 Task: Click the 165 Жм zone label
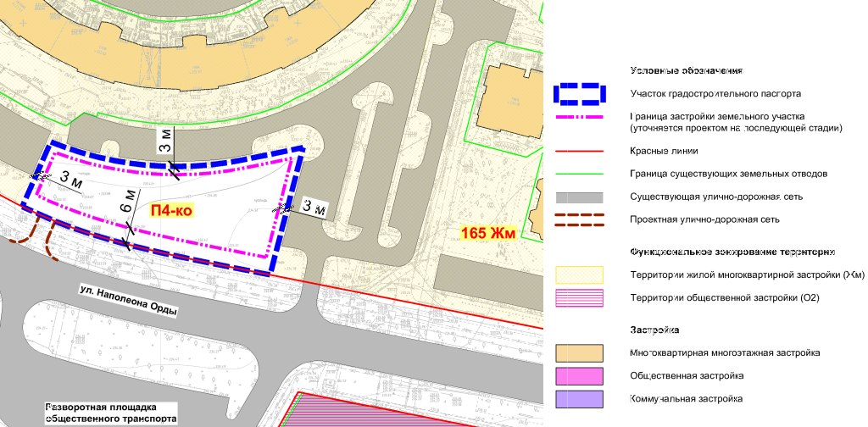click(x=490, y=231)
